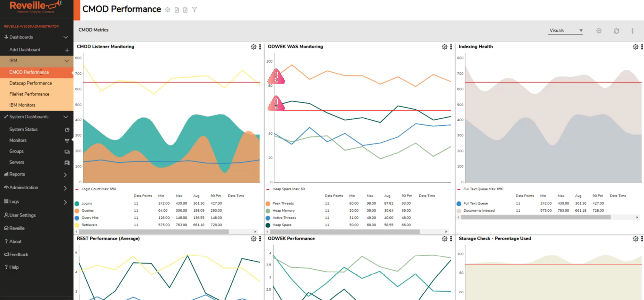Click lower alert warning icon on ODWEK chart
The height and width of the screenshot is (300, 644).
click(276, 103)
